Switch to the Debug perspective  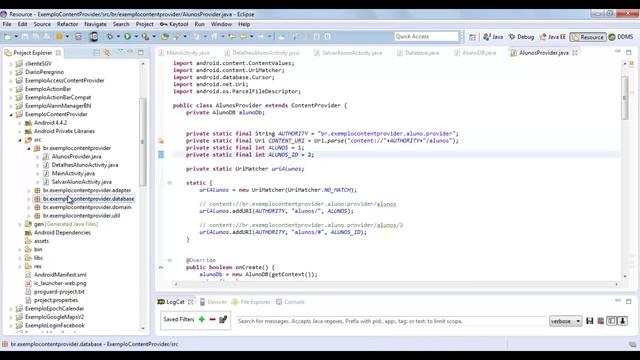click(x=521, y=37)
